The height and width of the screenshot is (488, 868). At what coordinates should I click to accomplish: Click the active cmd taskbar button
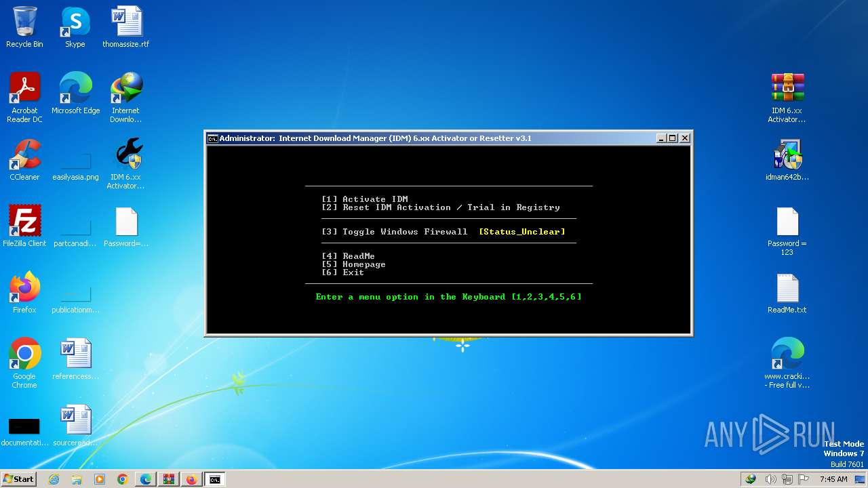[x=215, y=479]
